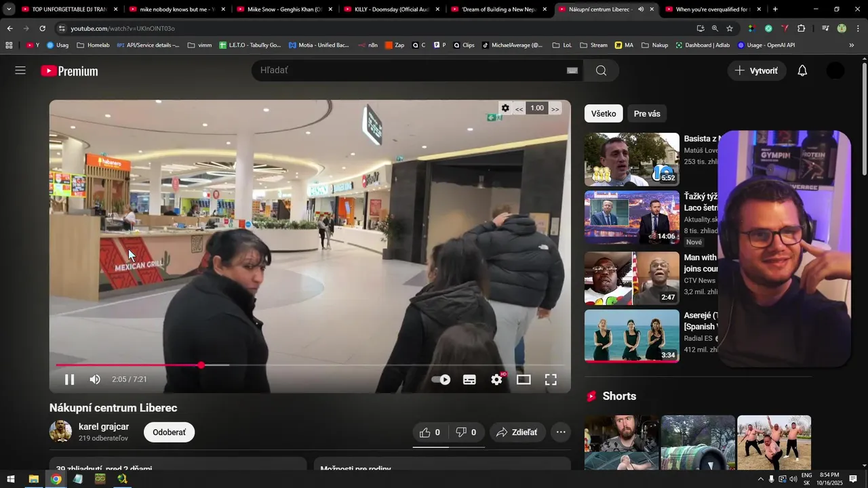Show hidden system tray icons
868x488 pixels.
[x=760, y=479]
